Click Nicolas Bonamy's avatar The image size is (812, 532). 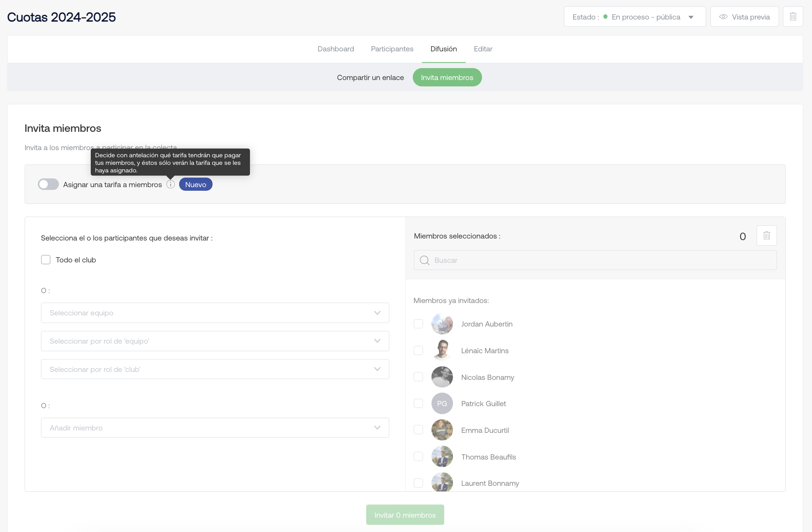(x=442, y=377)
